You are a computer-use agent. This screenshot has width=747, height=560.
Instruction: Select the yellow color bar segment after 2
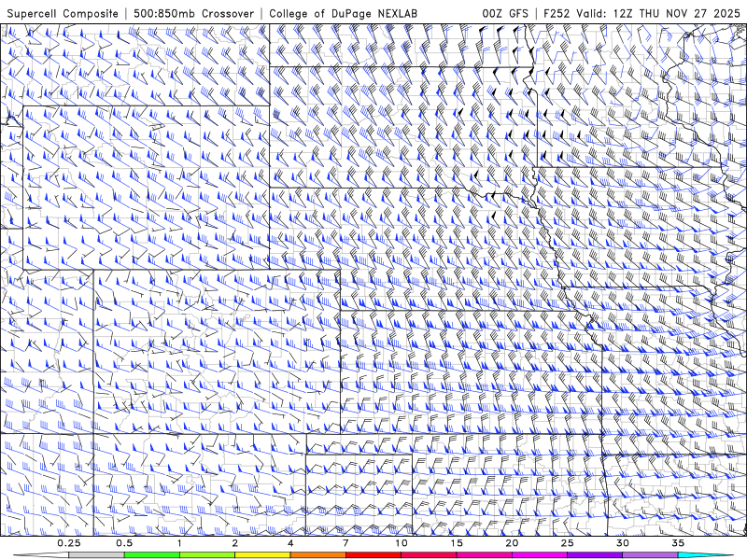pos(262,555)
